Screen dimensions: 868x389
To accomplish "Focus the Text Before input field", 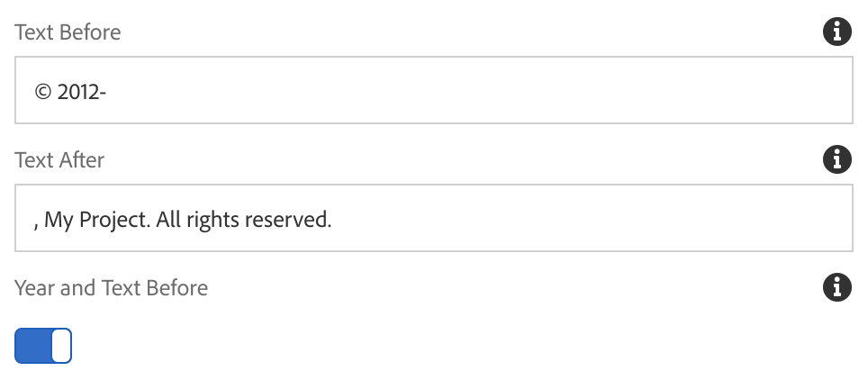I will coord(433,90).
